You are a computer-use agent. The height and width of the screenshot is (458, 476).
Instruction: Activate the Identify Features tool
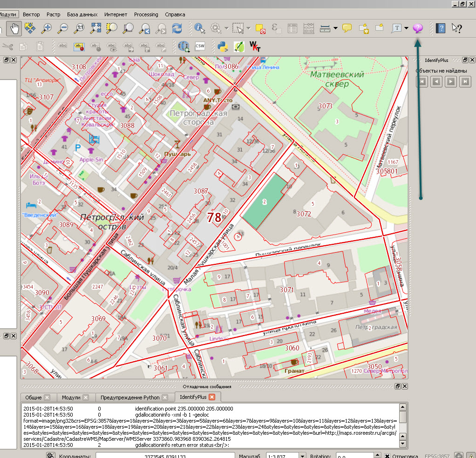200,28
